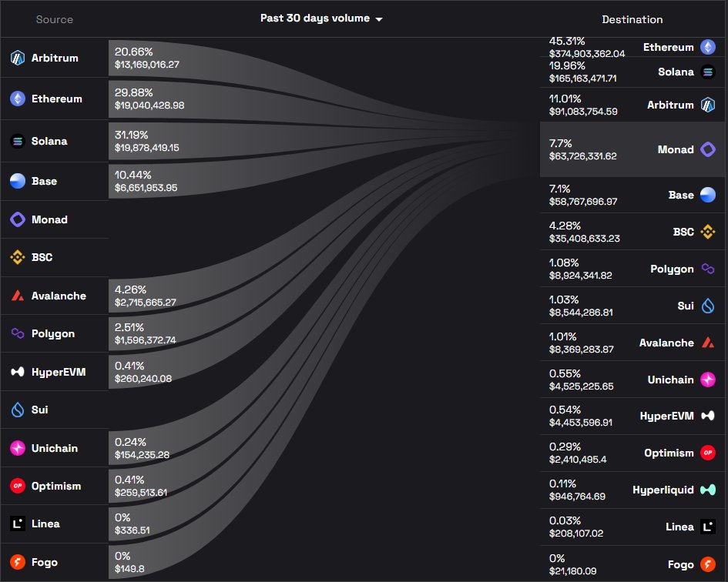This screenshot has width=728, height=582.
Task: Click the BSC destination icon
Action: coord(707,232)
